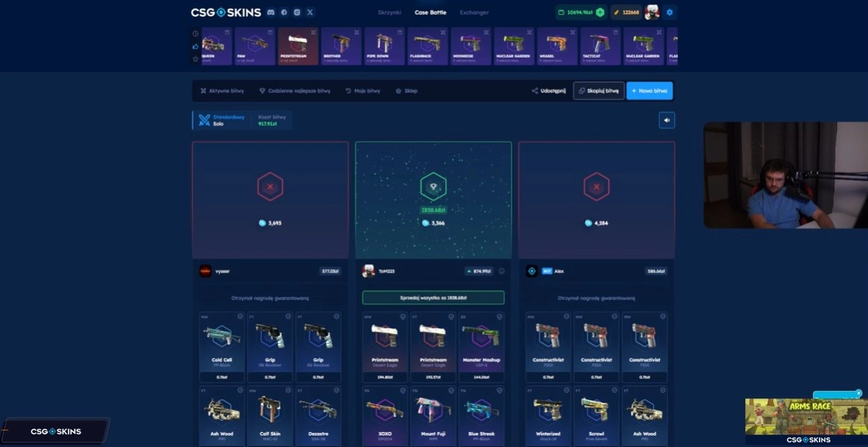Click the Nowa bitwa button
This screenshot has height=447, width=868.
(x=649, y=91)
